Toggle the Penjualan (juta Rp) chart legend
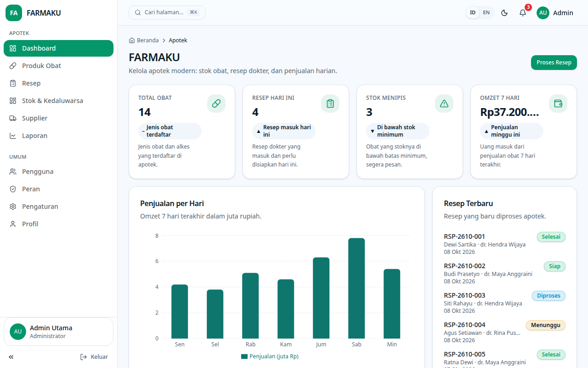The image size is (588, 368). click(270, 356)
